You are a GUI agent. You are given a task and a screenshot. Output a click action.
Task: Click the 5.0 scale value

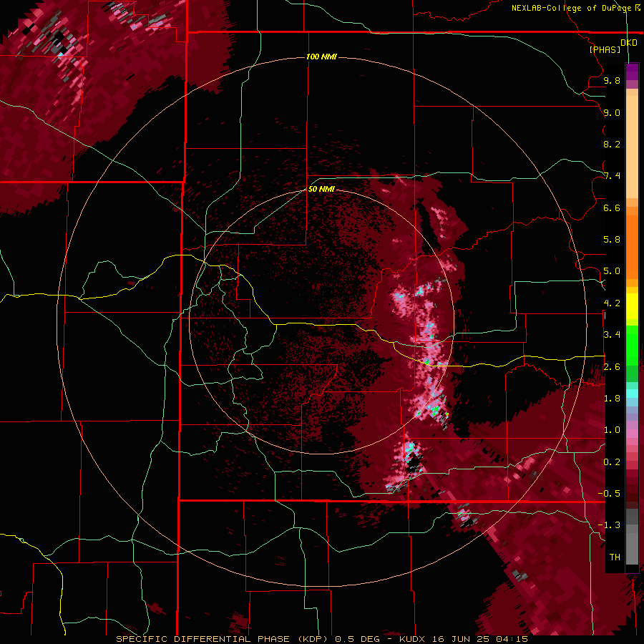[612, 271]
